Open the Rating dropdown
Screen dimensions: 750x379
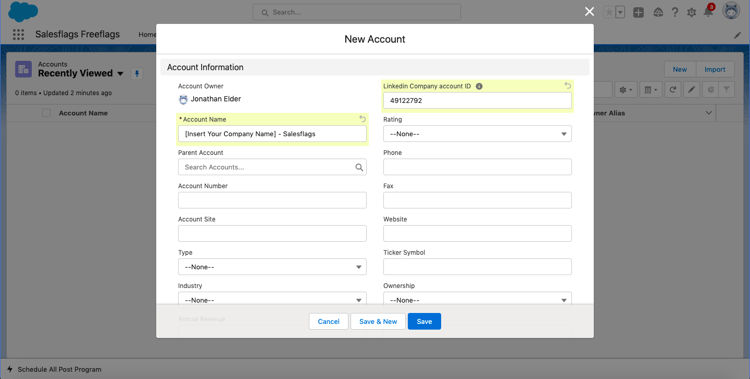[x=477, y=134]
